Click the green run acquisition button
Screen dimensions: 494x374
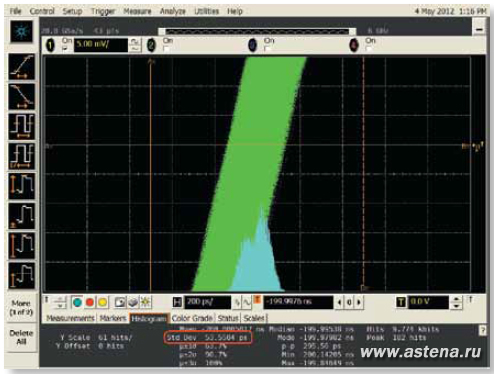point(77,302)
